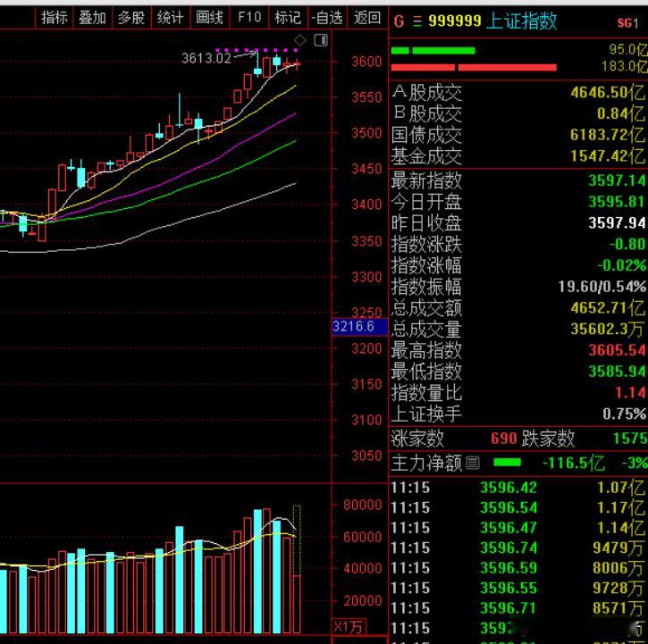
Task: Open the 指标 indicator menu
Action: point(55,18)
